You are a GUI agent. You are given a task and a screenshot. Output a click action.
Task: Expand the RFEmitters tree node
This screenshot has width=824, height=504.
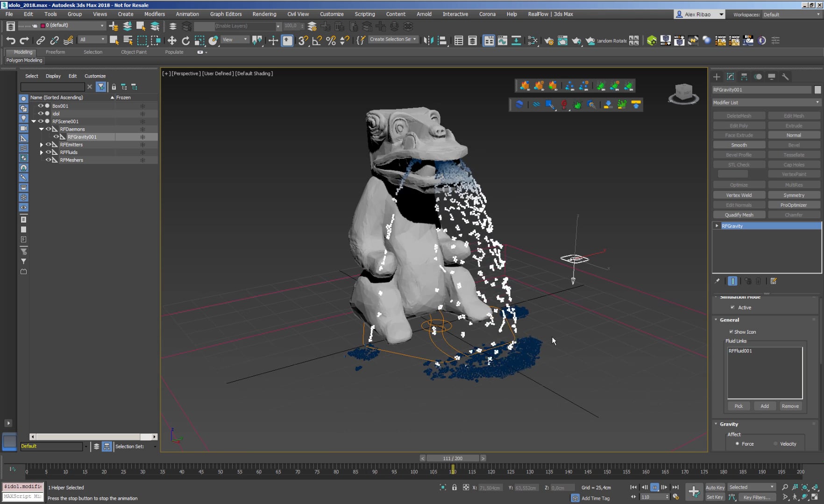42,145
